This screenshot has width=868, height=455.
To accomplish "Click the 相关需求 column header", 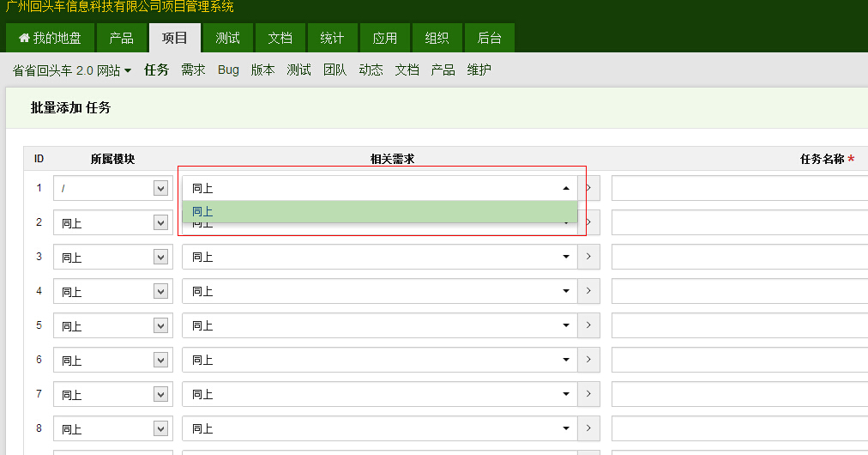I will coord(393,159).
